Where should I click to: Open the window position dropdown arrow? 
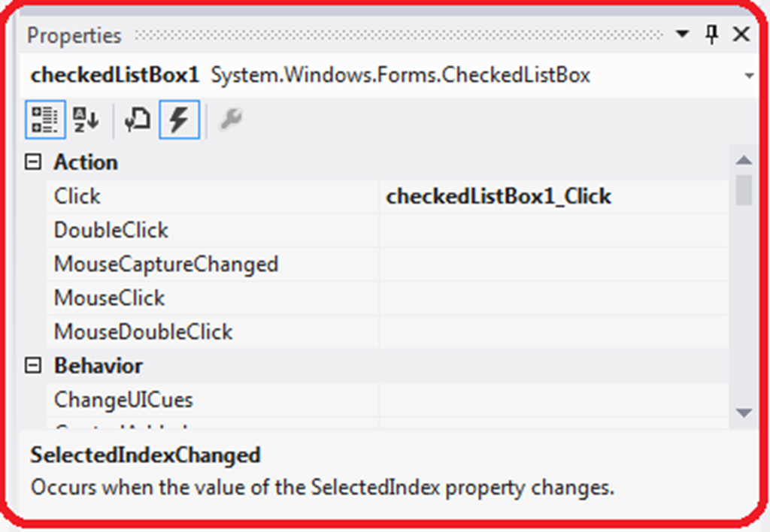click(682, 34)
